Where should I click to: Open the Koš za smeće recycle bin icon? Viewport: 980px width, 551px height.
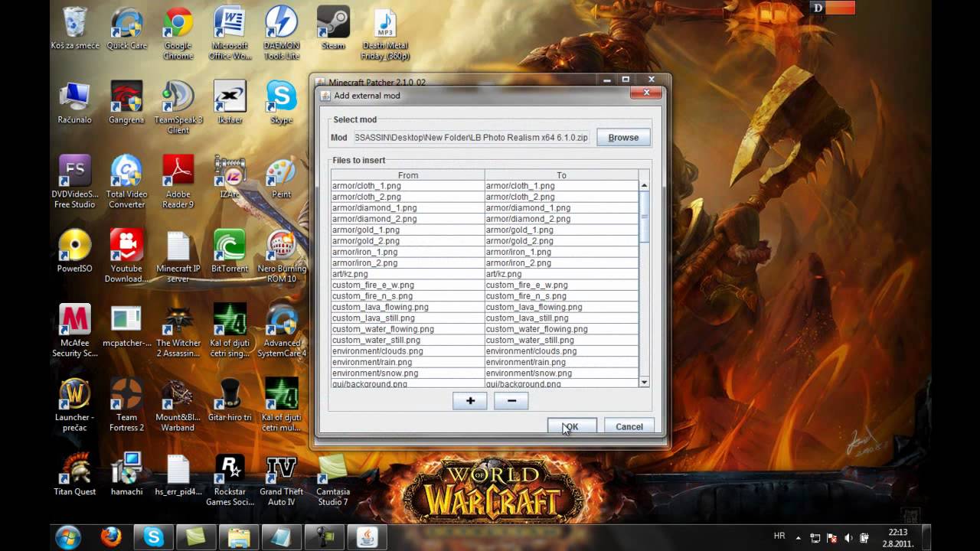point(75,29)
